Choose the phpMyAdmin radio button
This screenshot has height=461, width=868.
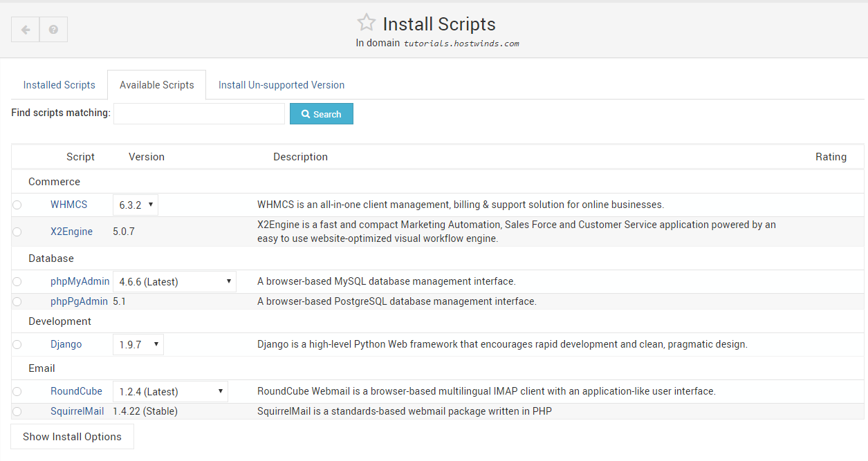17,281
